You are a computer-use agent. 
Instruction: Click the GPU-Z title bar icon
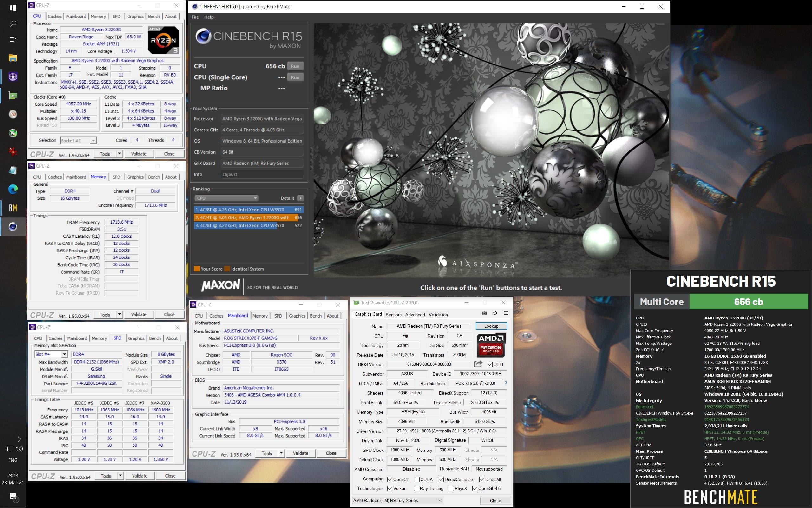point(356,303)
